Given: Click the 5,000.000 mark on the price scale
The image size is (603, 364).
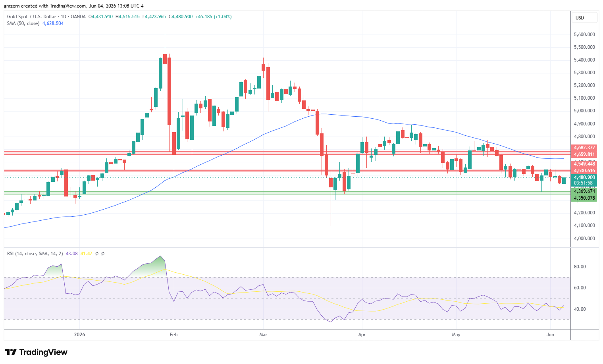Looking at the screenshot, I should click(x=584, y=111).
